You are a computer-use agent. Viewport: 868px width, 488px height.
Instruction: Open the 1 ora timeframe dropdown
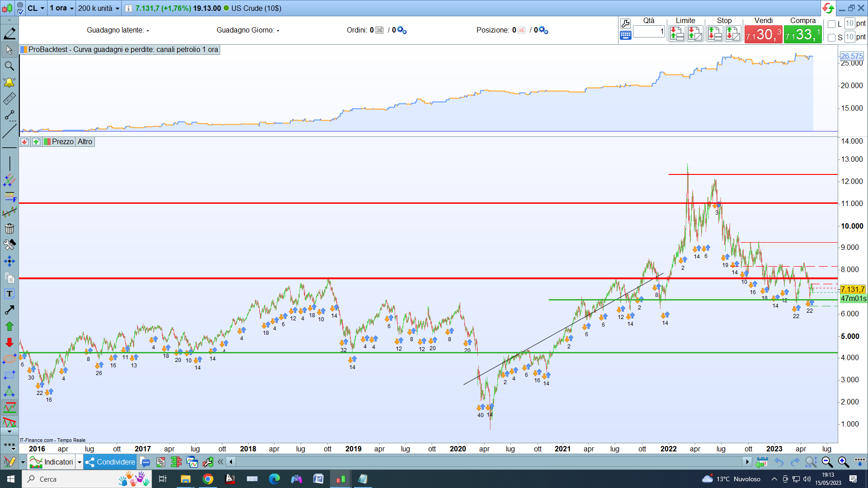pyautogui.click(x=61, y=8)
